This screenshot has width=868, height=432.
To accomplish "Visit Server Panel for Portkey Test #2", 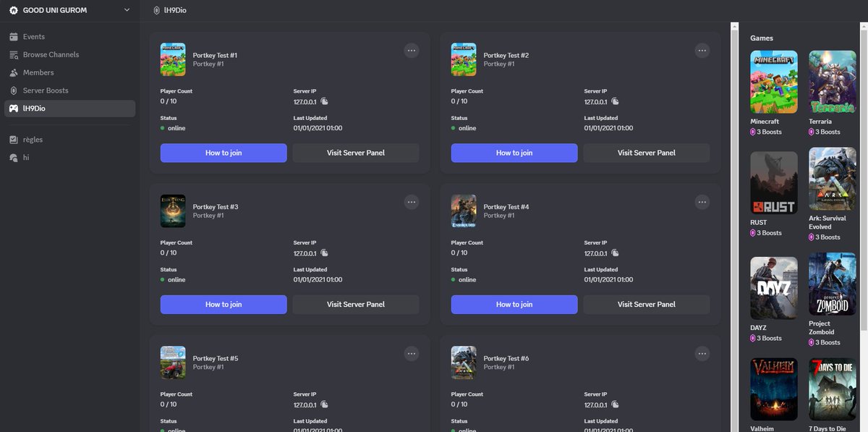I will [646, 153].
